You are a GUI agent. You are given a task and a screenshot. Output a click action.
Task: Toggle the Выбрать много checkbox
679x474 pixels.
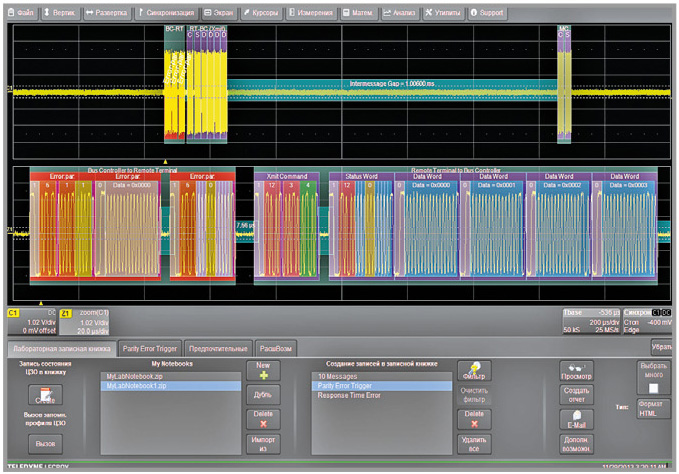(x=653, y=387)
